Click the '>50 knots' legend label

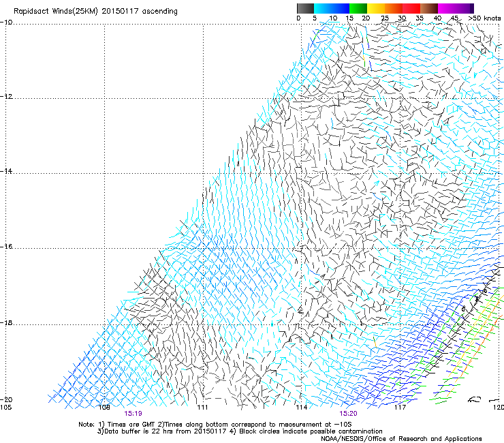484,18
